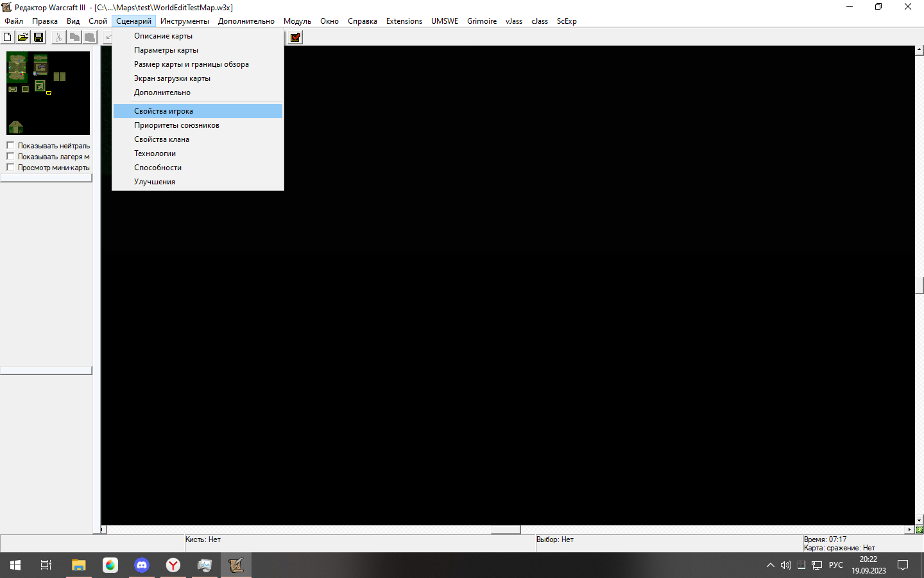This screenshot has height=578, width=924.
Task: Open Discord from the taskbar
Action: click(142, 565)
